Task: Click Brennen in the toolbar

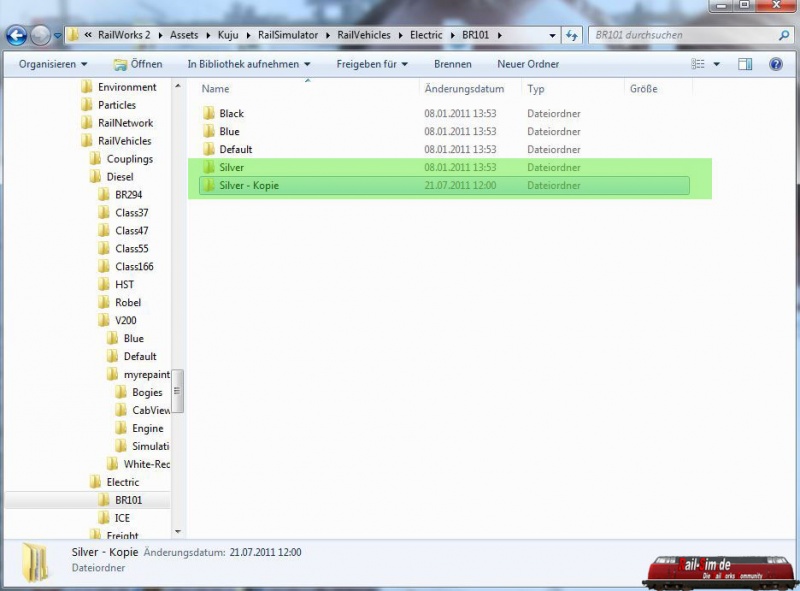Action: pos(453,64)
